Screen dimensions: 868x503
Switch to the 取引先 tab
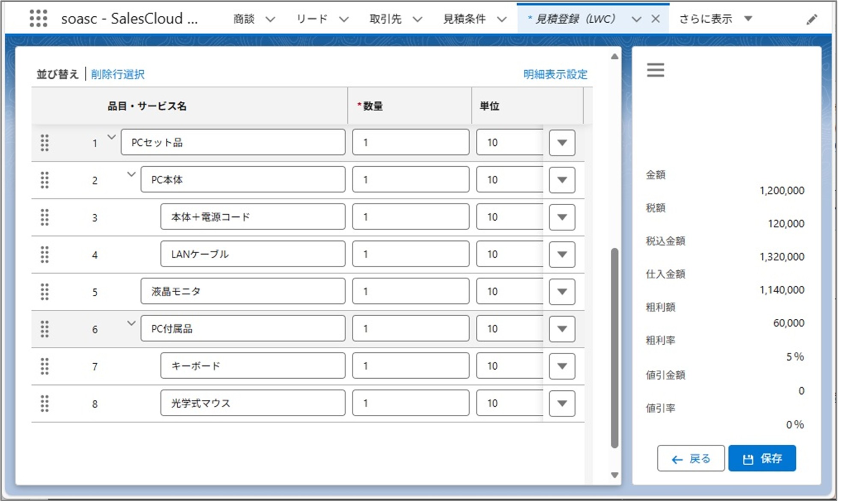[x=386, y=19]
